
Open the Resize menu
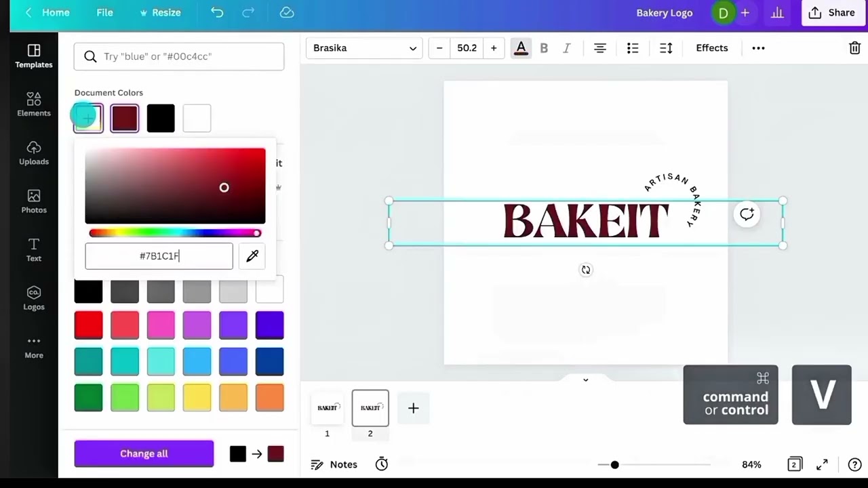tap(160, 12)
